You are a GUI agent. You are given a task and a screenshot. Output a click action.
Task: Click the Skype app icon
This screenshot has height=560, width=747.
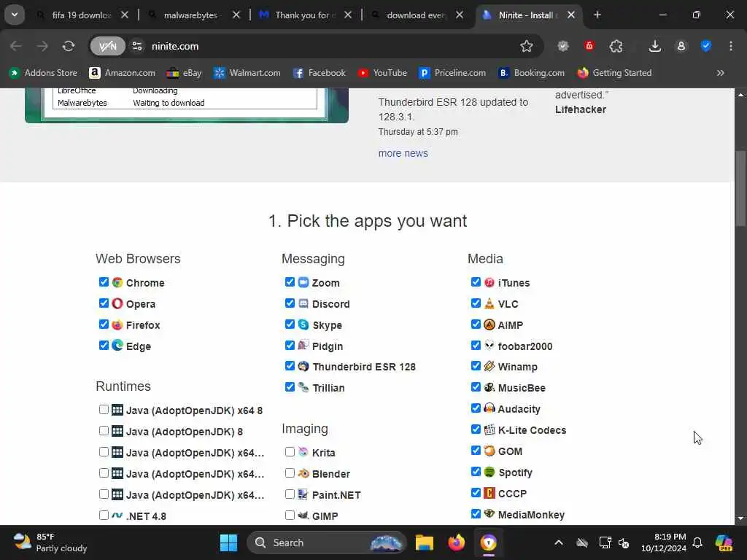[303, 324]
